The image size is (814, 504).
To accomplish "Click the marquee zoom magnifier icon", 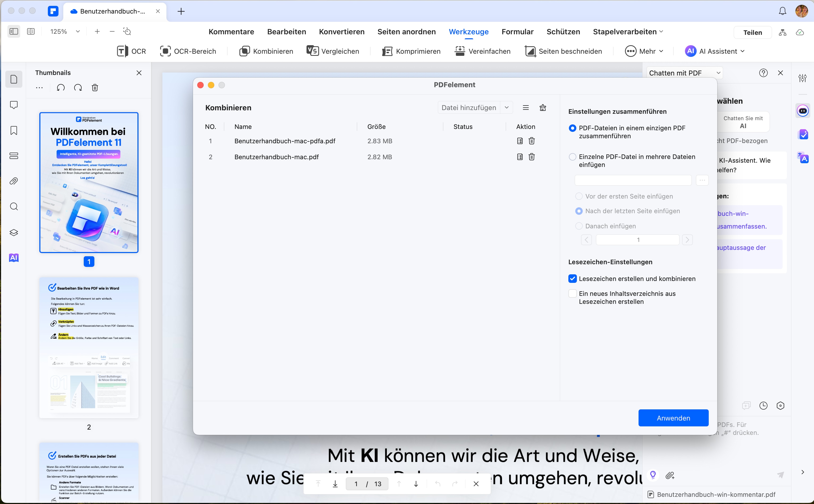I will click(127, 31).
